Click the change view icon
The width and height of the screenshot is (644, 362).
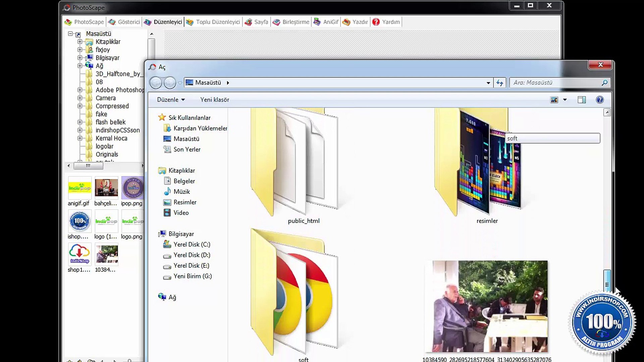tap(554, 100)
